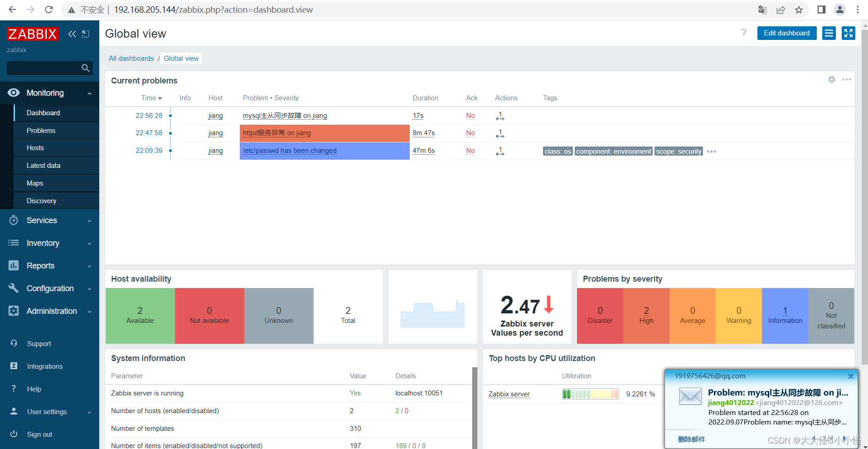Click the browser back arrow
868x449 pixels.
12,10
